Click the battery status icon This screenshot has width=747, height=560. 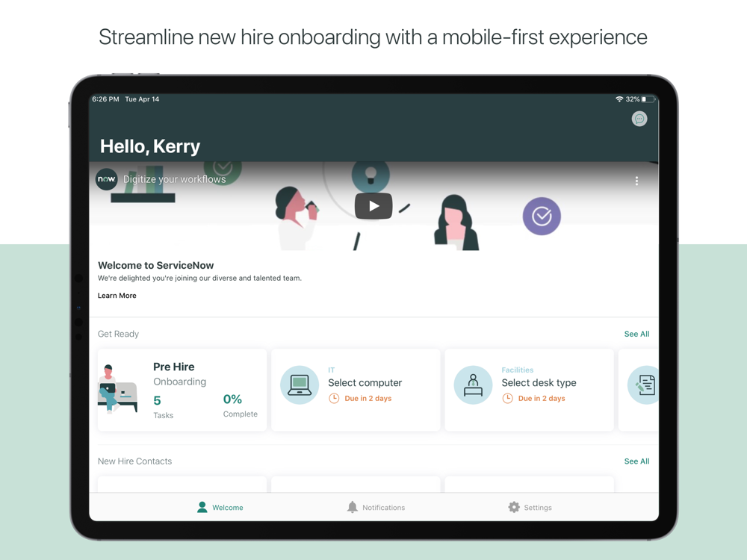pyautogui.click(x=648, y=99)
